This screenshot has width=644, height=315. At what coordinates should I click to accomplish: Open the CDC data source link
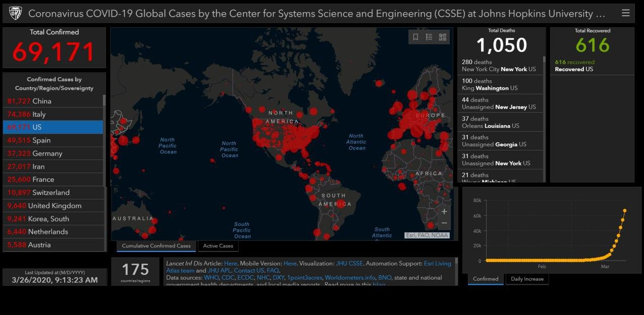(227, 278)
